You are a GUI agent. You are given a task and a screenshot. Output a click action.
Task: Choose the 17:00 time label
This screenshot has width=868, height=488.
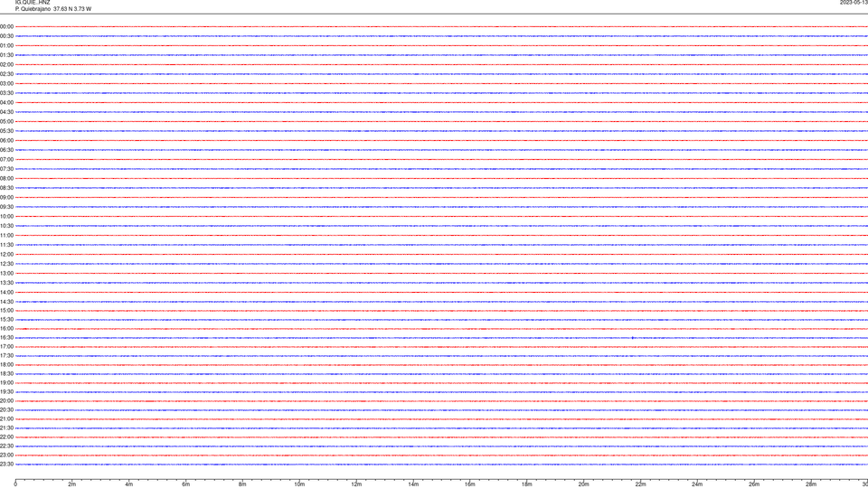tap(6, 347)
